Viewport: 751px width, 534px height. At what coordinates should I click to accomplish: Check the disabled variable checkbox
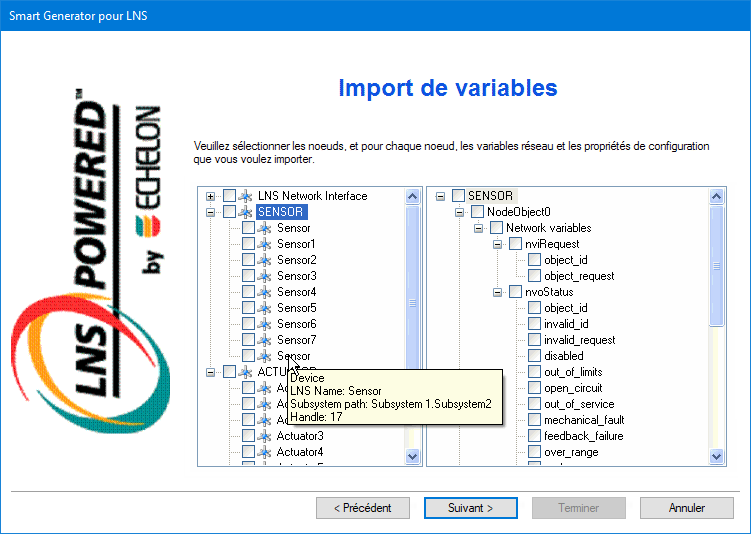point(535,355)
